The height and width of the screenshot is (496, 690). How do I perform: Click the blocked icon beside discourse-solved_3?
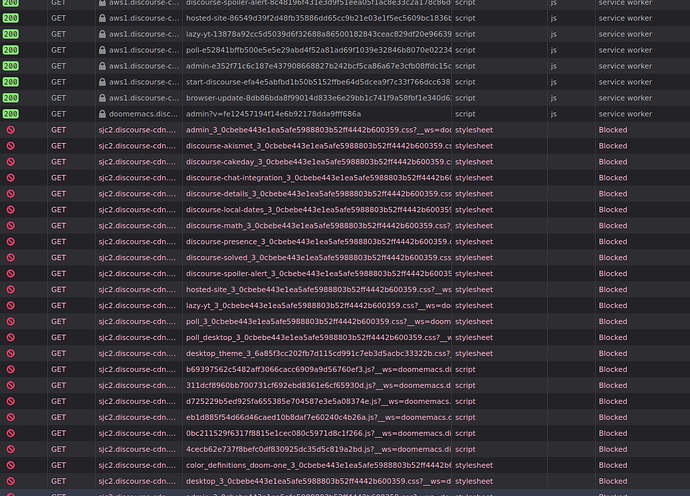pos(11,257)
